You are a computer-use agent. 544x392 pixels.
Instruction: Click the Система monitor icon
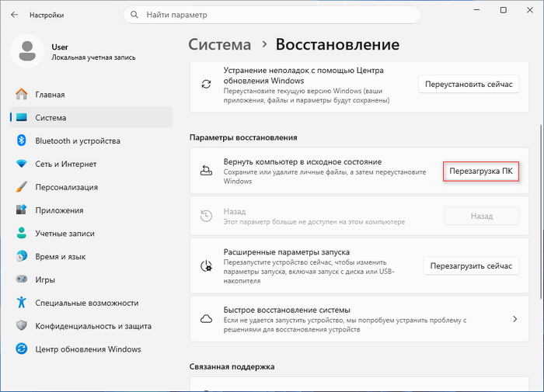coord(22,117)
